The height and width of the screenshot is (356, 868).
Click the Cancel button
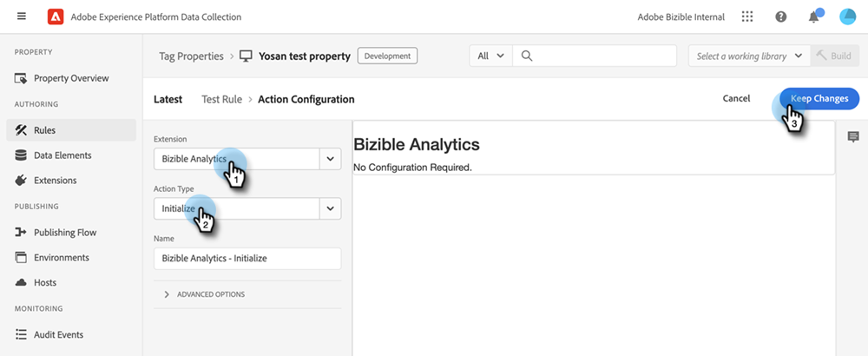point(736,98)
